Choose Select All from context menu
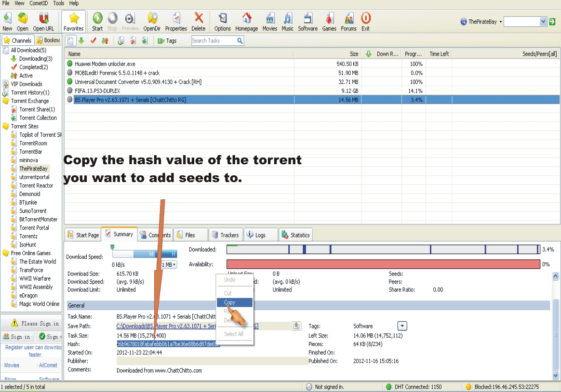The height and width of the screenshot is (392, 561). [x=234, y=334]
